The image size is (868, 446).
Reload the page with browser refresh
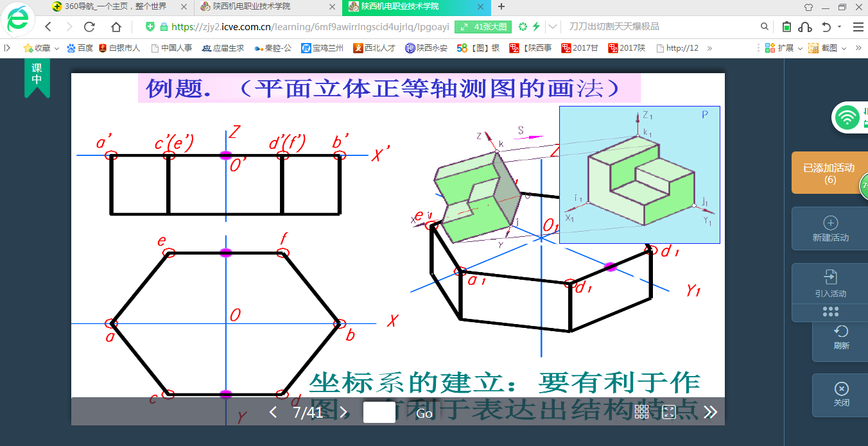90,27
